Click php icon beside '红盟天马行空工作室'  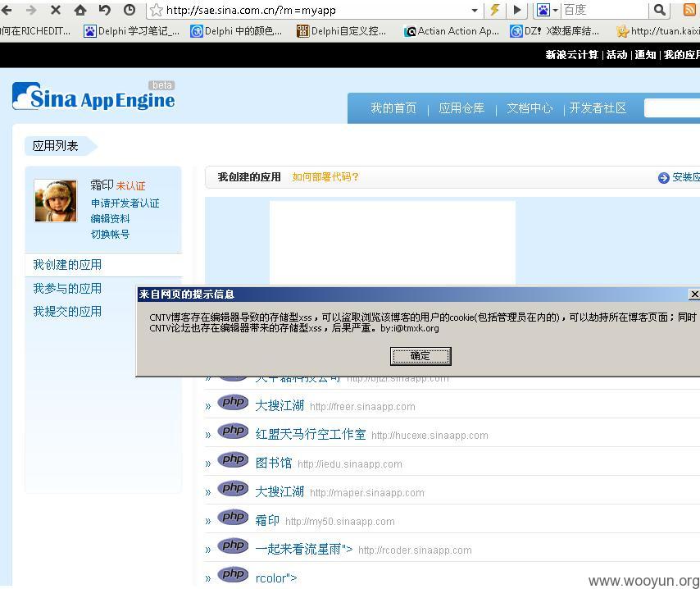tap(233, 431)
